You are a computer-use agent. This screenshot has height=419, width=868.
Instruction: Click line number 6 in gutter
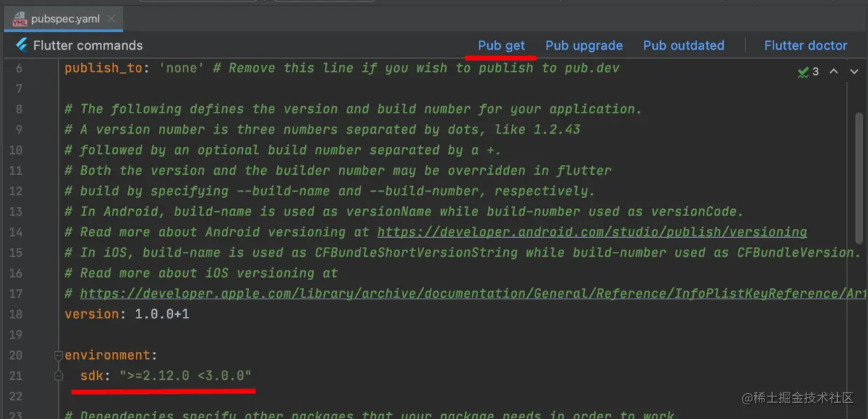click(19, 68)
